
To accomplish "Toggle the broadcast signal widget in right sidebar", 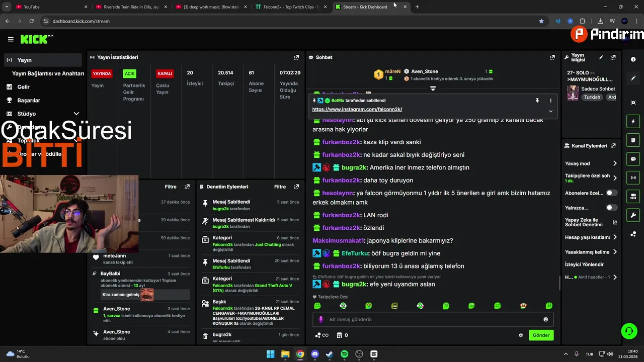I will point(633,177).
